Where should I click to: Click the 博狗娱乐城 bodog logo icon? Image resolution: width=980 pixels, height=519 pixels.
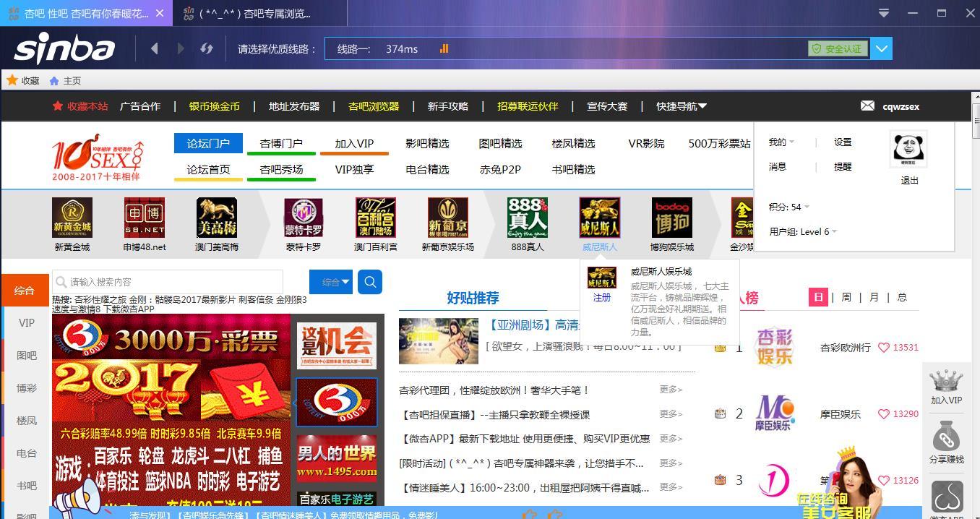tap(672, 218)
